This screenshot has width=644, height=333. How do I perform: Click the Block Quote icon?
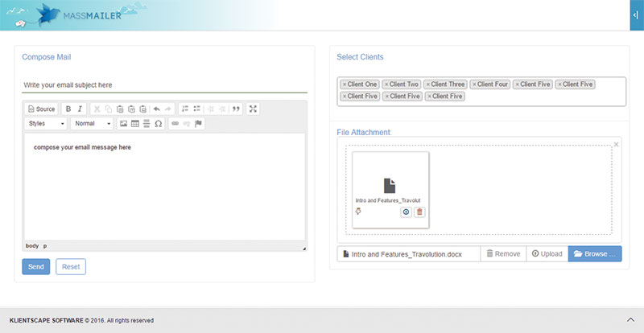236,109
